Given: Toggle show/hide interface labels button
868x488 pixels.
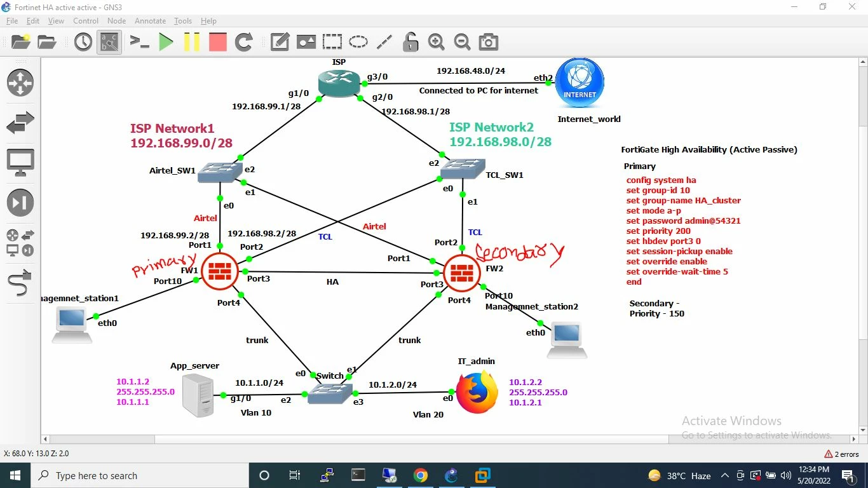Looking at the screenshot, I should click(x=109, y=42).
